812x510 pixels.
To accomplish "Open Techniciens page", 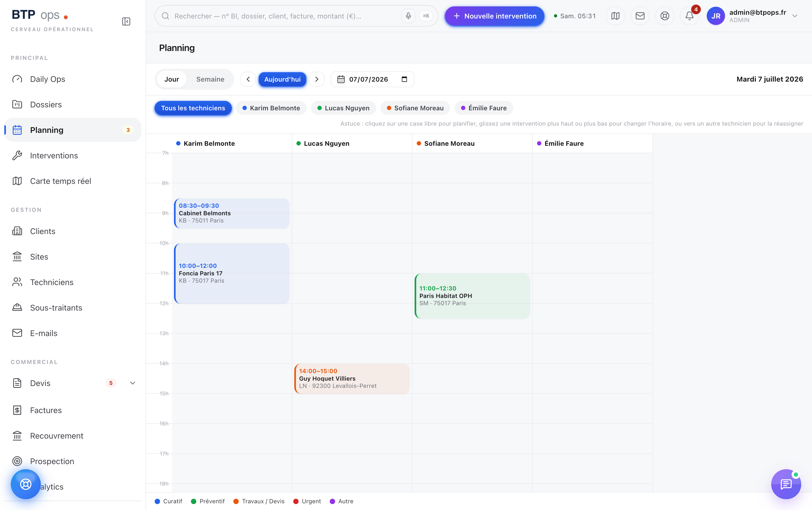I will point(73,282).
